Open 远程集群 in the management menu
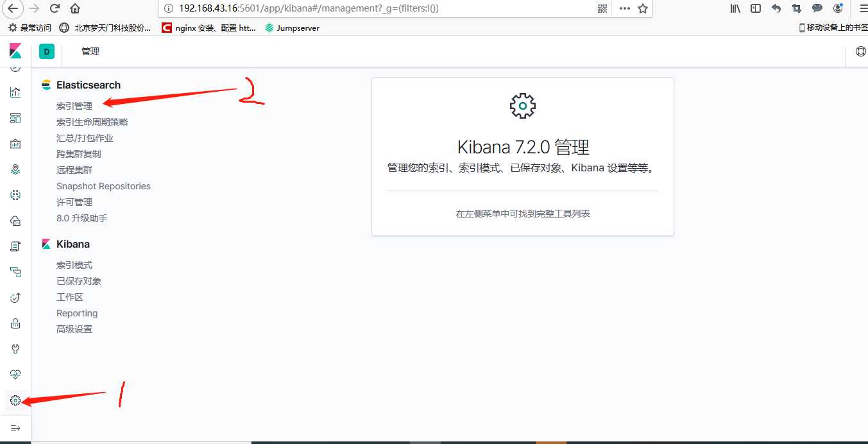 [x=74, y=170]
